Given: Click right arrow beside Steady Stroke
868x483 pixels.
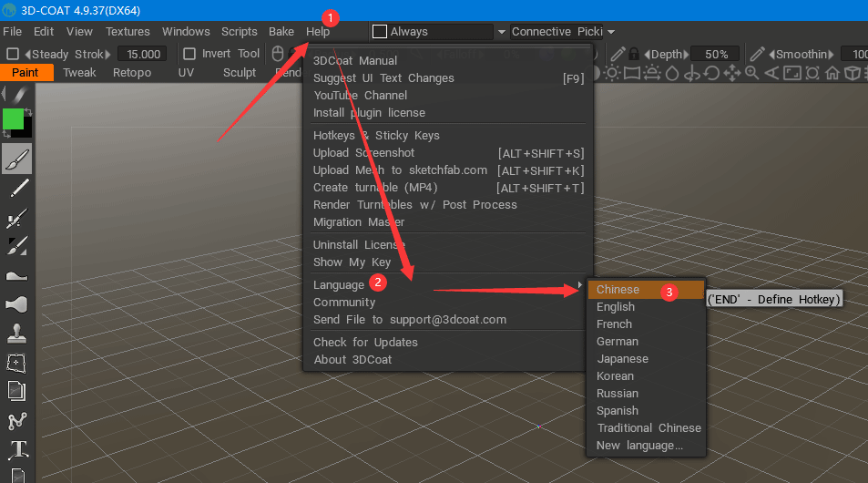Looking at the screenshot, I should [107, 55].
